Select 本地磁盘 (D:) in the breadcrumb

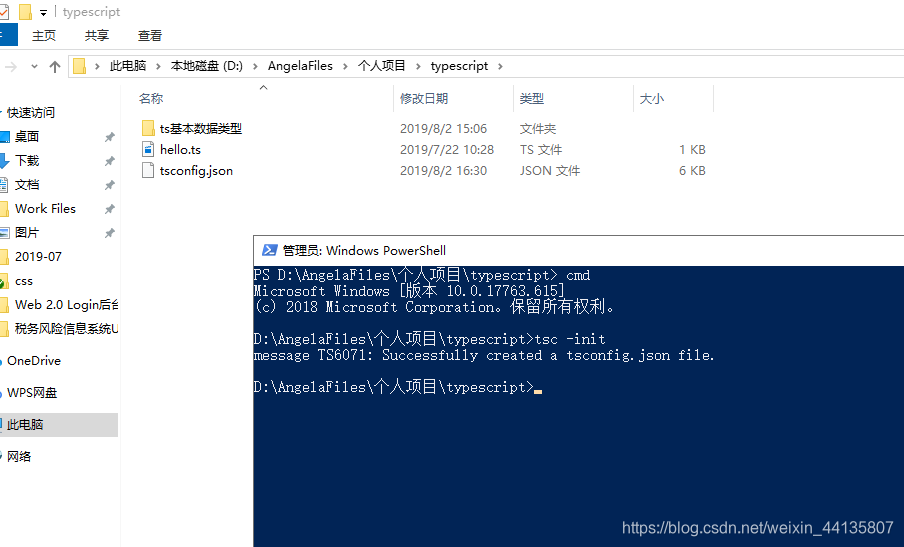point(206,66)
